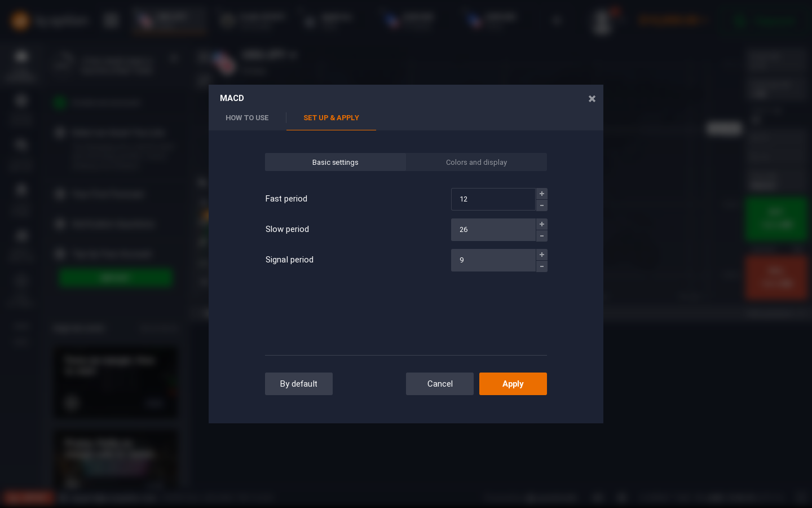This screenshot has height=508, width=812.
Task: Click the MACD dialog title
Action: click(232, 98)
